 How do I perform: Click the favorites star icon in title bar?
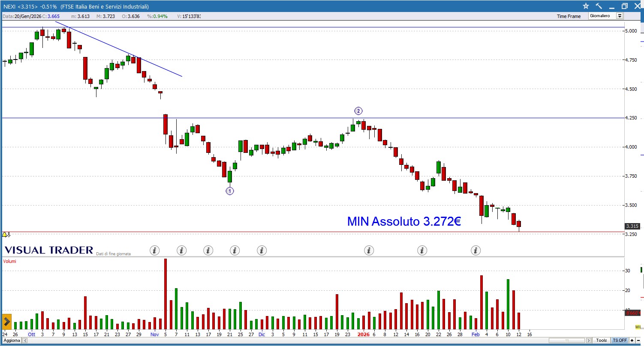point(586,6)
